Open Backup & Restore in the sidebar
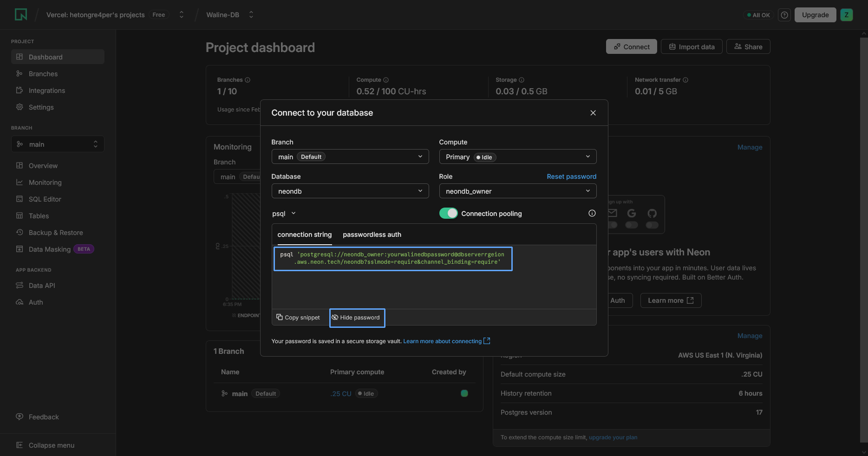 click(56, 233)
